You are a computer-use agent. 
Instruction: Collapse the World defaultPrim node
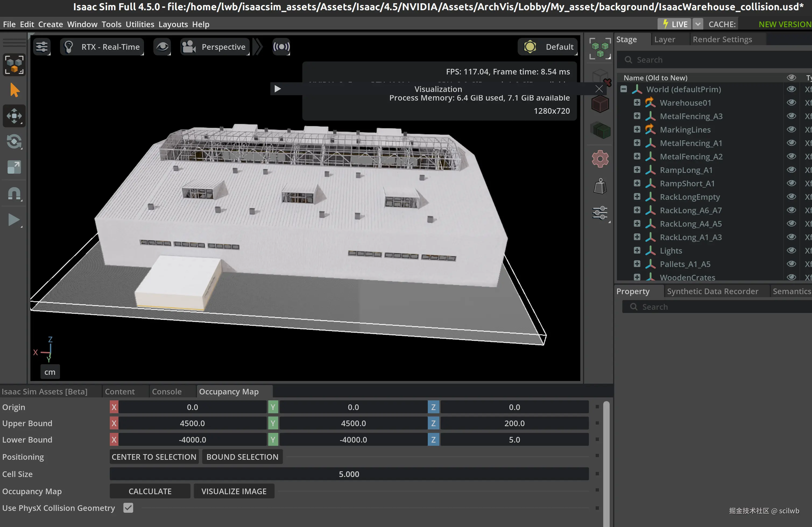(x=624, y=89)
